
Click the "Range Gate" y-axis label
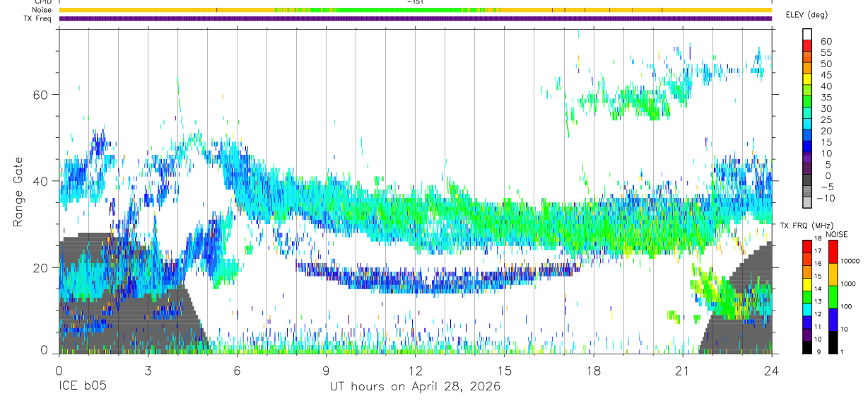click(x=18, y=193)
